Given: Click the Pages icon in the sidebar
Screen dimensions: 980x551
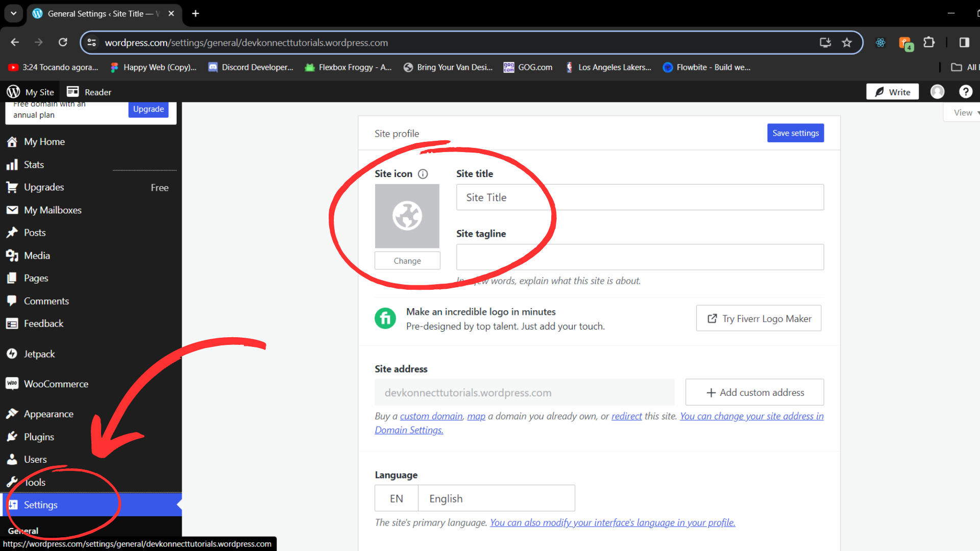Looking at the screenshot, I should (x=12, y=278).
